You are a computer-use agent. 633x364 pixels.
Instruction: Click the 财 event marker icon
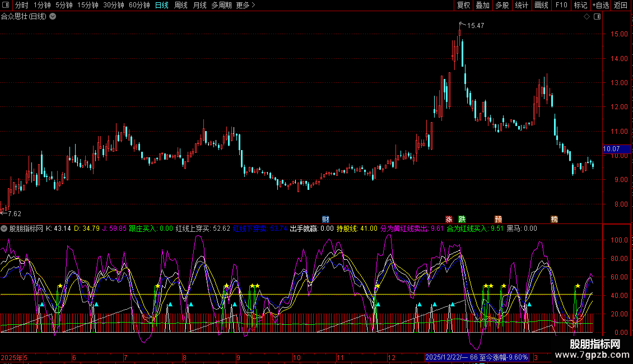tap(325, 219)
